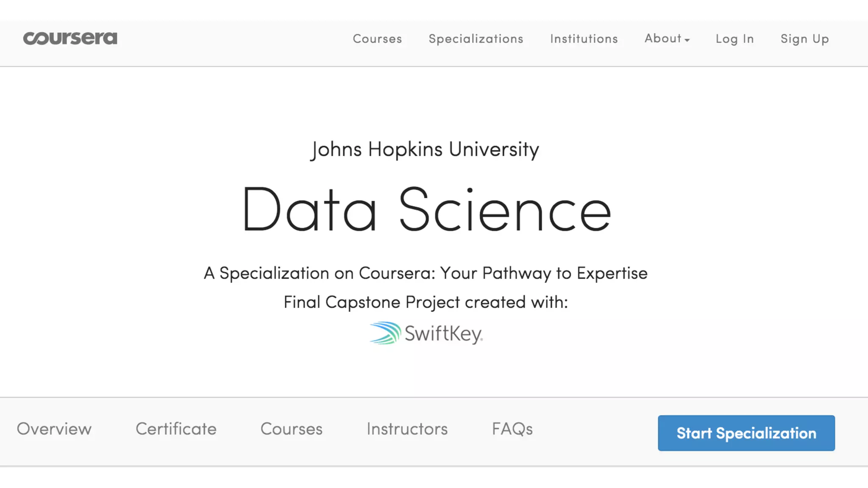Click the 'Final Capstone Project created with' text
The width and height of the screenshot is (868, 488).
426,302
